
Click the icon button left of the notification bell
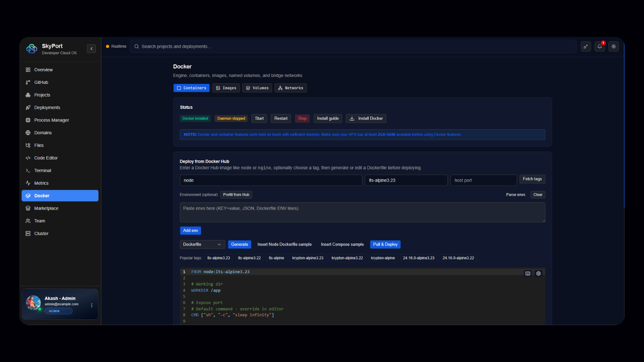click(x=586, y=47)
